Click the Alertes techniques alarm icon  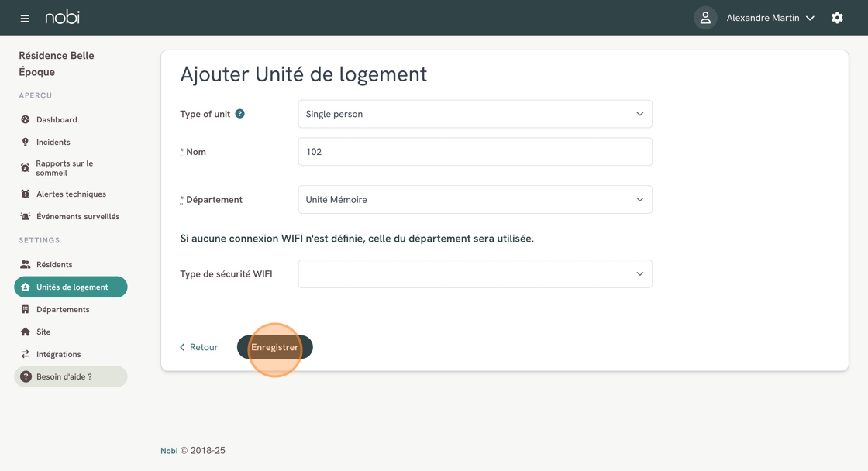(26, 194)
